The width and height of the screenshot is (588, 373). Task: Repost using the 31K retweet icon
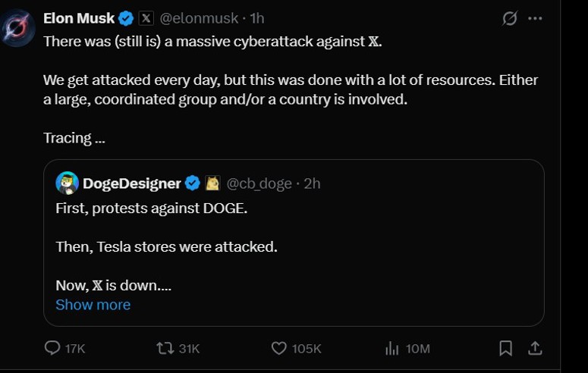pyautogui.click(x=165, y=348)
